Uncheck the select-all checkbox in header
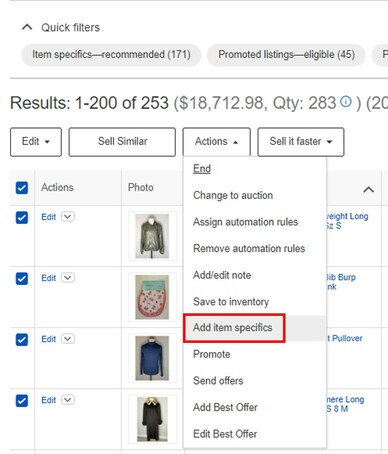This screenshot has width=388, height=454. (x=22, y=188)
